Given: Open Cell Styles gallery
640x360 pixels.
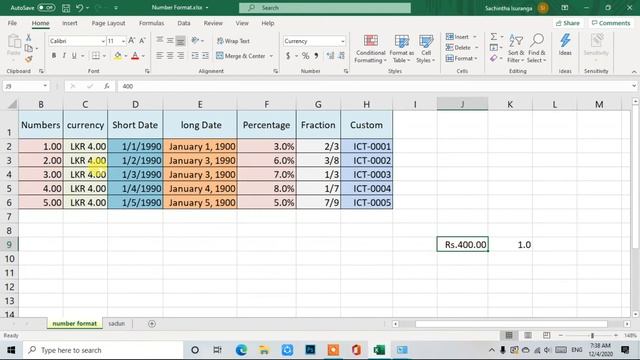Looking at the screenshot, I should [426, 49].
